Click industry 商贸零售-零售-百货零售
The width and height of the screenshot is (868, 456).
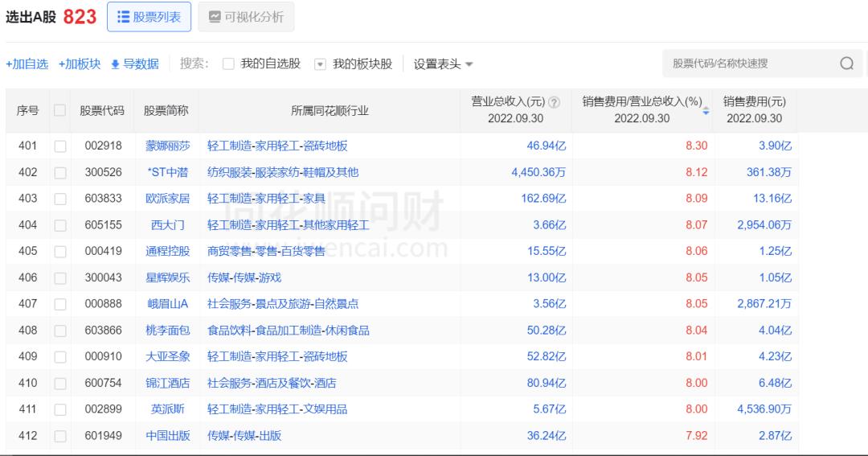coord(266,251)
